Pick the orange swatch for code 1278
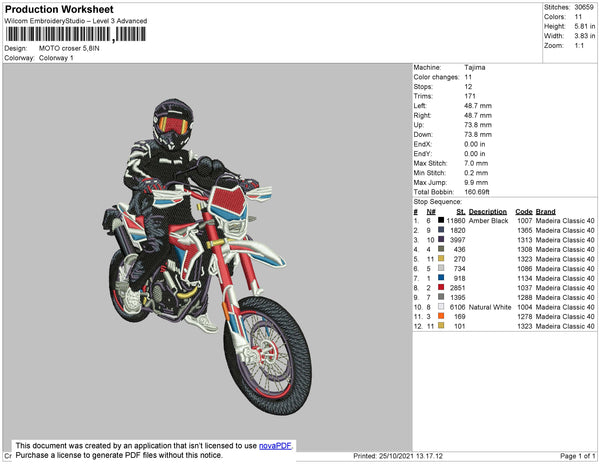Image resolution: width=600 pixels, height=464 pixels. tap(441, 316)
